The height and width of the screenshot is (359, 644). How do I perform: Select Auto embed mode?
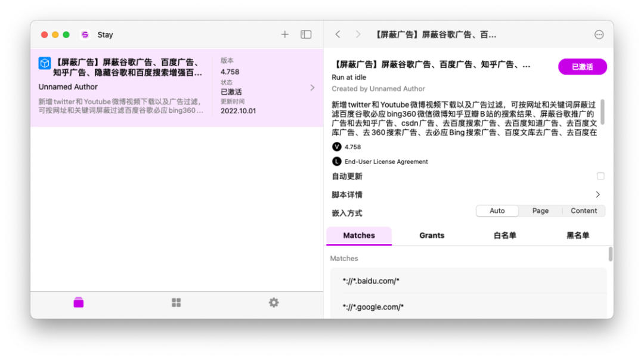pyautogui.click(x=497, y=211)
